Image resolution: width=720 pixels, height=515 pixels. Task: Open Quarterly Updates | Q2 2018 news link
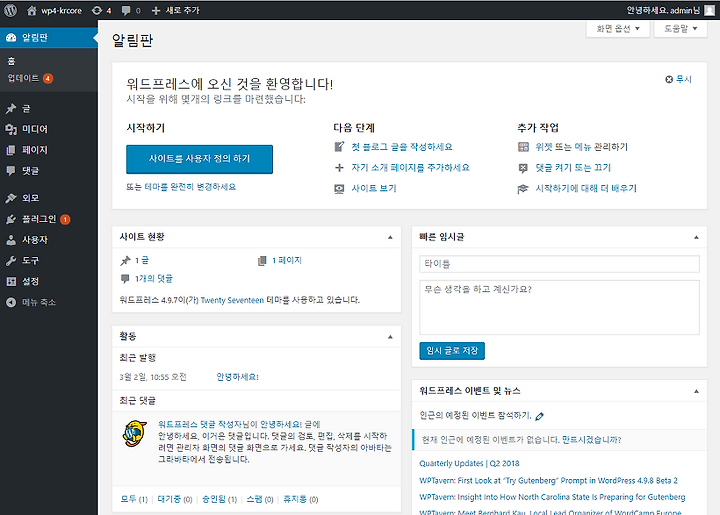tap(469, 464)
